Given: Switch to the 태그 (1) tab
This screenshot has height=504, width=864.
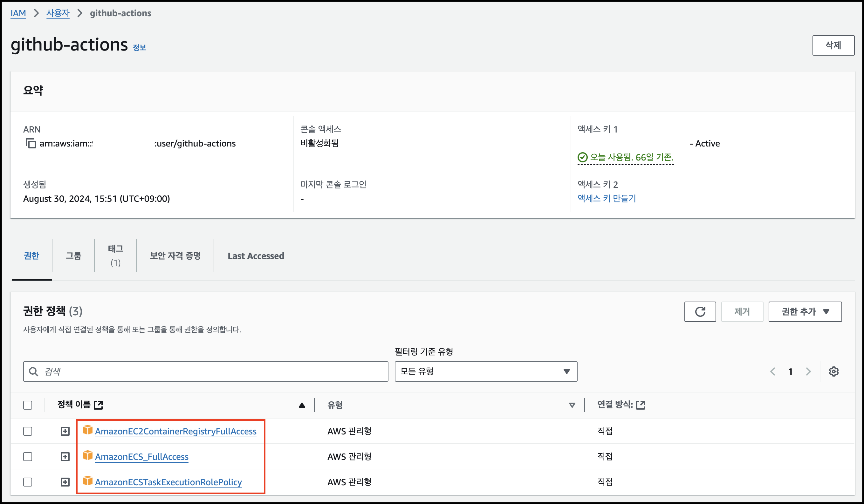Looking at the screenshot, I should pyautogui.click(x=115, y=256).
